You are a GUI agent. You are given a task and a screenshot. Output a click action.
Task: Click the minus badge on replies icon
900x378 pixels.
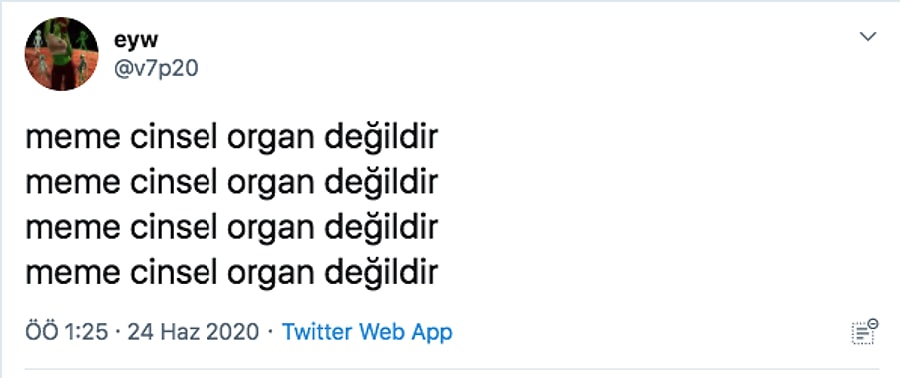872,323
